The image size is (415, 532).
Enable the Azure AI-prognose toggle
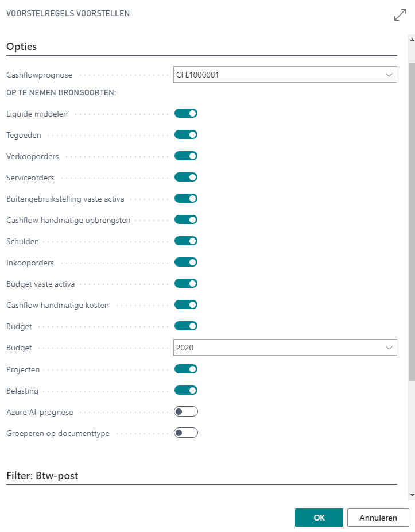coord(185,411)
